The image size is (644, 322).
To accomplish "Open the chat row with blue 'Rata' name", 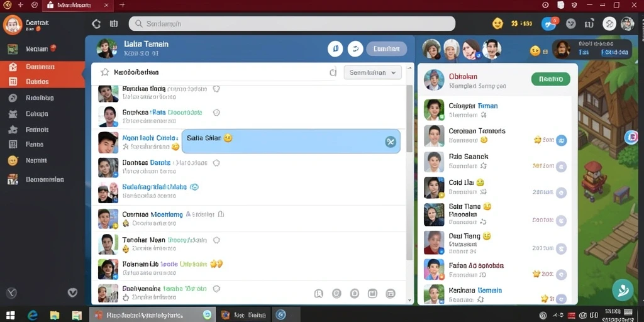I will coord(248,116).
